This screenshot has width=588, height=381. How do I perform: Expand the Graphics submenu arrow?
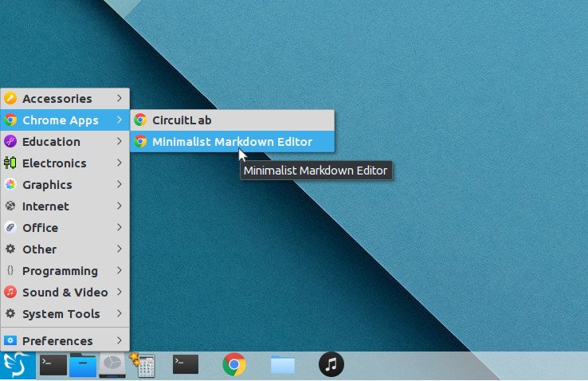point(120,184)
